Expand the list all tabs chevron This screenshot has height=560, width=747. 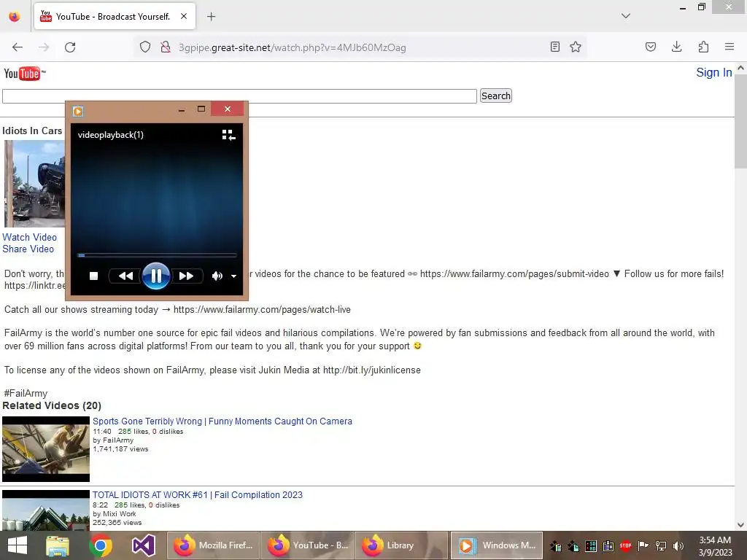click(x=626, y=16)
